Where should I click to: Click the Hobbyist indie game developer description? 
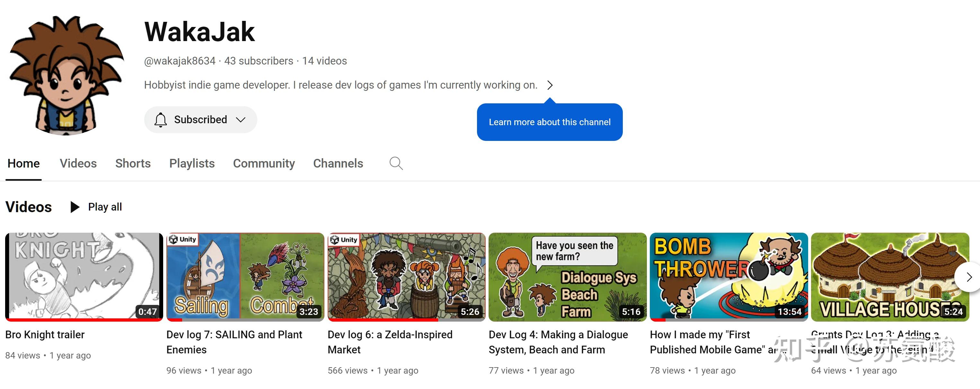point(340,85)
